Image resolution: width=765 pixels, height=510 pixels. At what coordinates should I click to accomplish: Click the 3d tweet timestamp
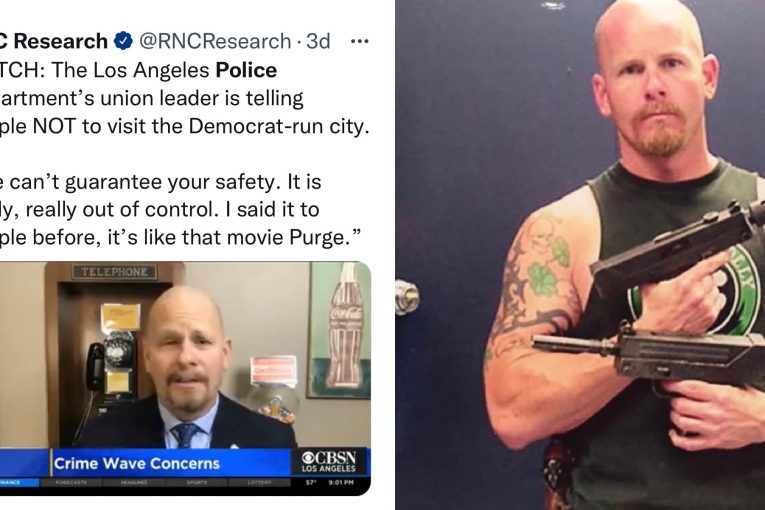(x=318, y=41)
